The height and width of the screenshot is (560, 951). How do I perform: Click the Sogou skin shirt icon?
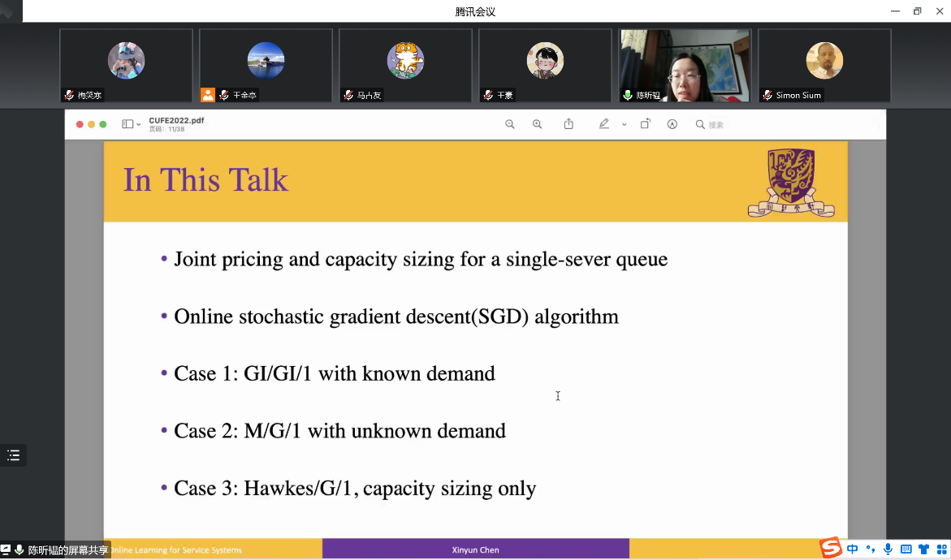(x=923, y=549)
